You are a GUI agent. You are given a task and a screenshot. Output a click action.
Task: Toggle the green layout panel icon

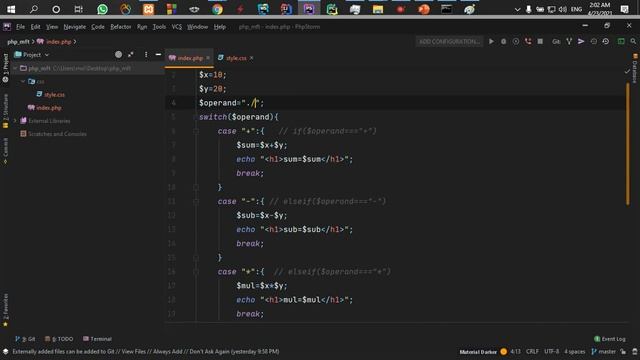(621, 41)
